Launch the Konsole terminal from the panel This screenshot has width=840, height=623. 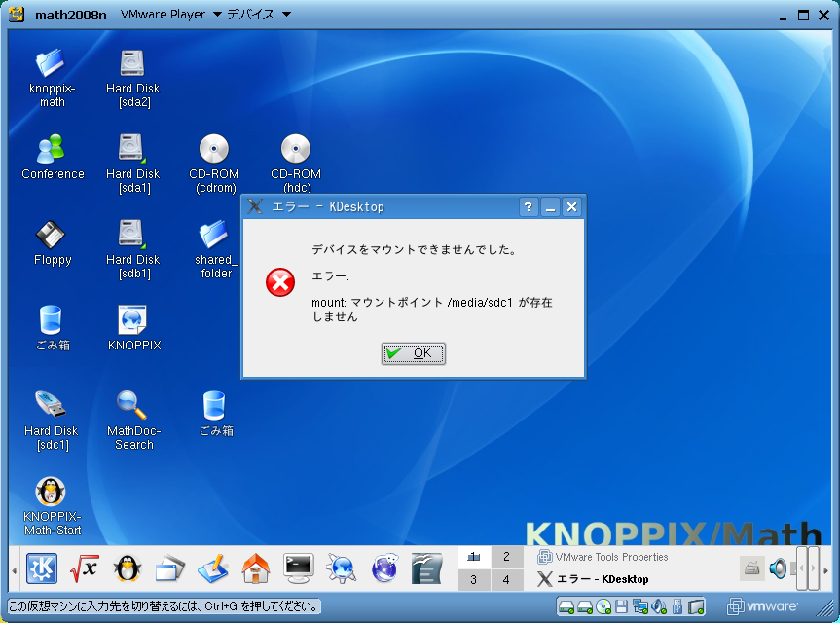(x=299, y=568)
